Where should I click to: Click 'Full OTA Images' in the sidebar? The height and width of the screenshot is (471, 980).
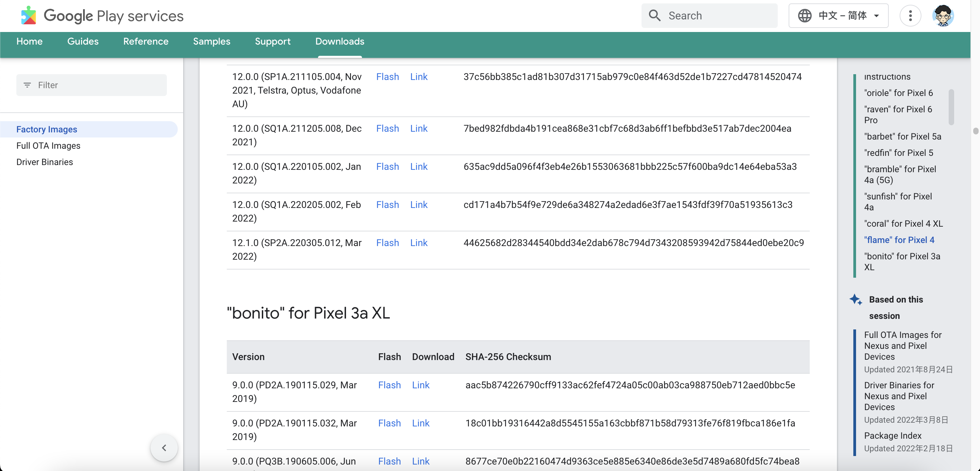tap(48, 145)
